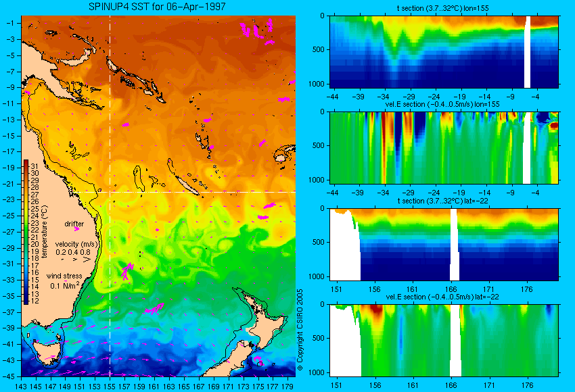Click the '-44' label under the top t section
Viewport: 575px width, 392px height.
coord(332,97)
